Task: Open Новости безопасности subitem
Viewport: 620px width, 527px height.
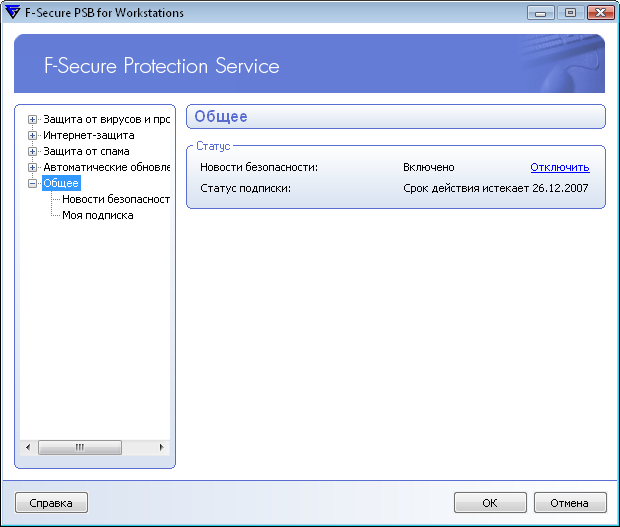Action: [x=116, y=199]
